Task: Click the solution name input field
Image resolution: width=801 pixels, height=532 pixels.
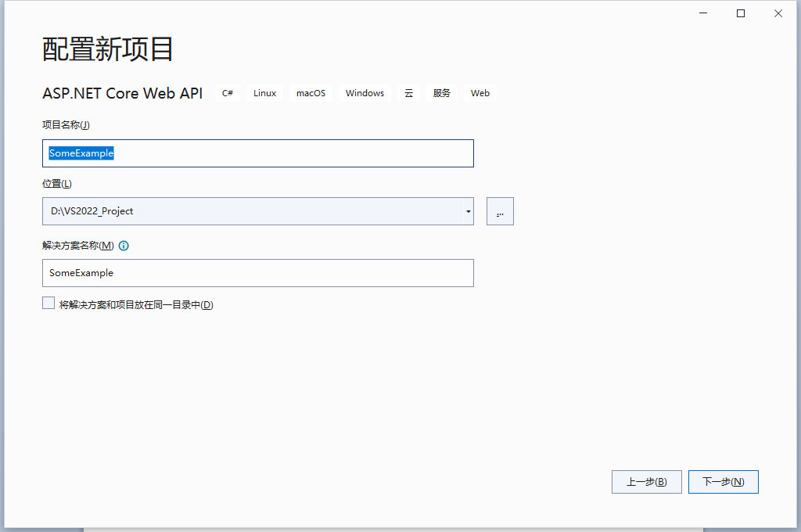Action: tap(258, 273)
